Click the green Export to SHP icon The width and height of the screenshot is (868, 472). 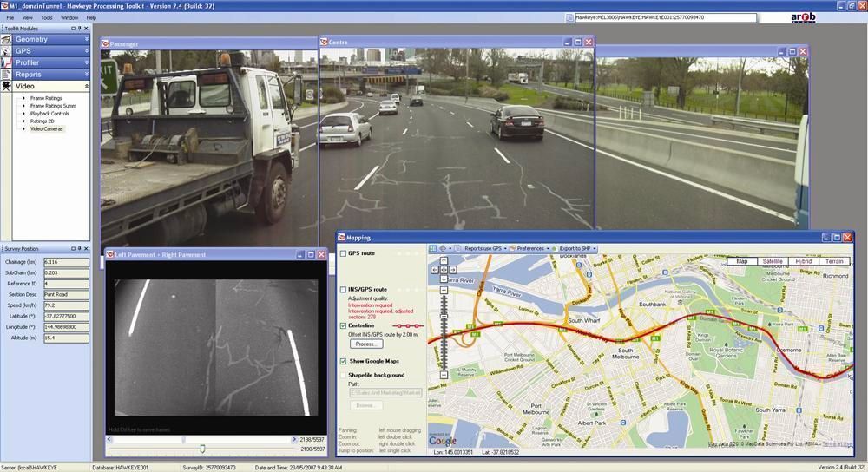click(x=556, y=248)
